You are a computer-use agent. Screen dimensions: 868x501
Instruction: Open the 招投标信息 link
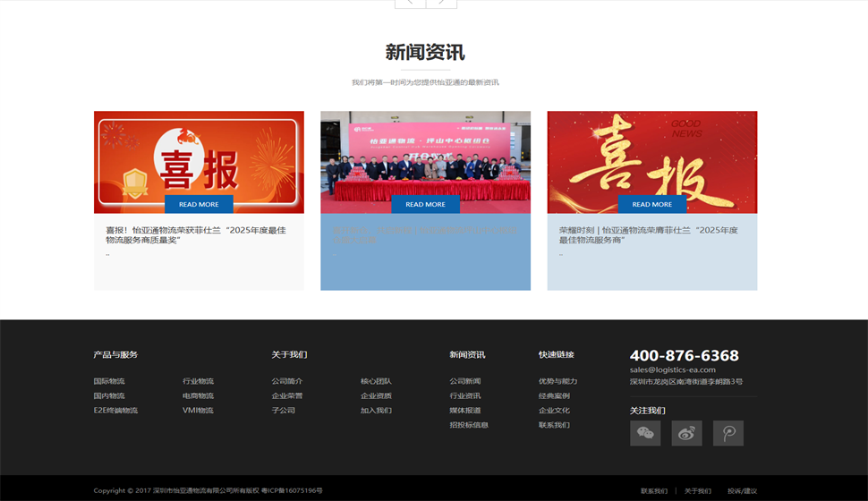tap(469, 425)
